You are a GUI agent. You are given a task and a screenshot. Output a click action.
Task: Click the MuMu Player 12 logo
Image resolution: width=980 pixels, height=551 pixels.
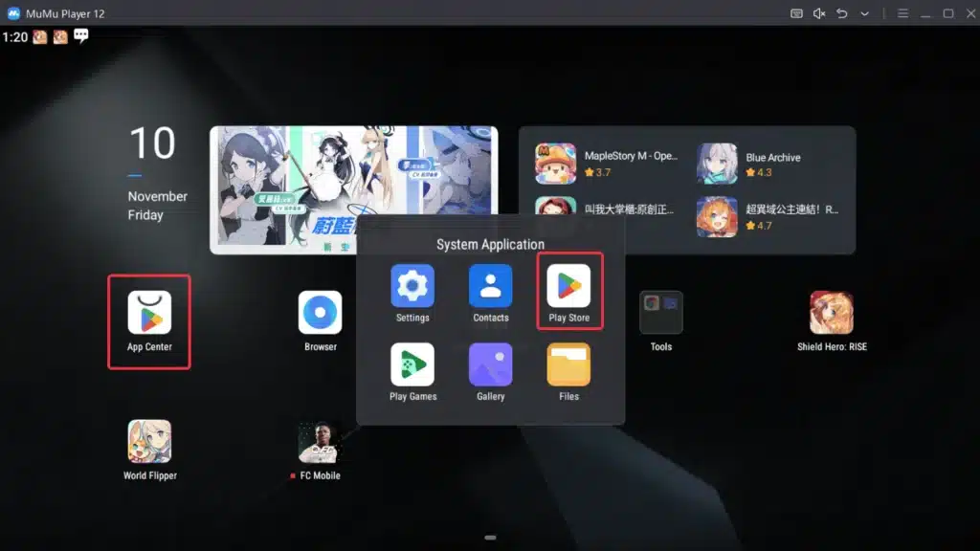click(13, 13)
